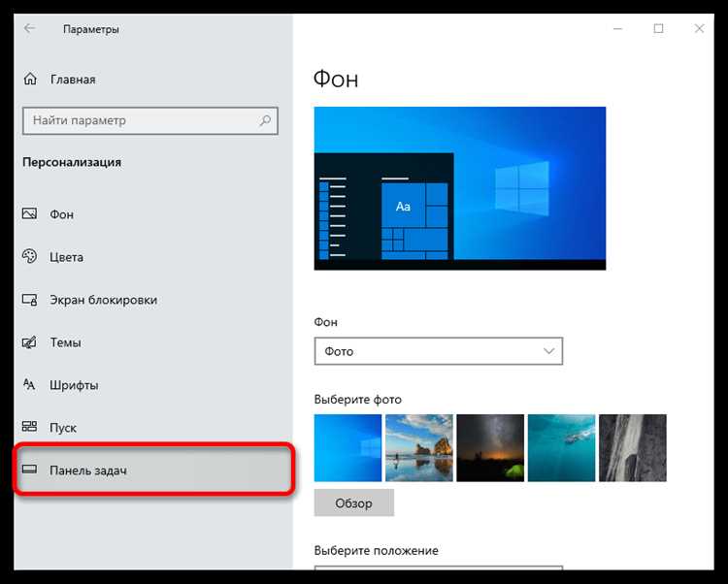Image resolution: width=728 pixels, height=584 pixels.
Task: Click the Параметры window title
Action: [91, 29]
